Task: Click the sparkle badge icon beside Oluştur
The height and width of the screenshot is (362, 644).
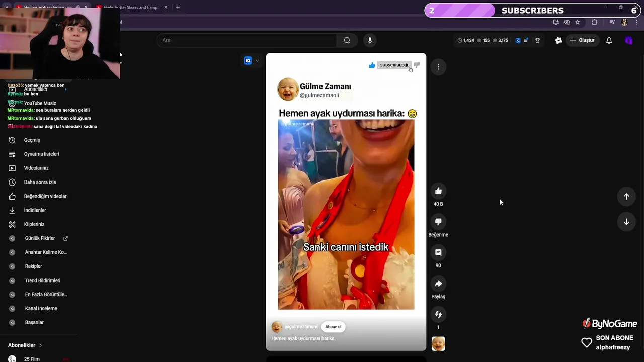Action: (x=558, y=40)
